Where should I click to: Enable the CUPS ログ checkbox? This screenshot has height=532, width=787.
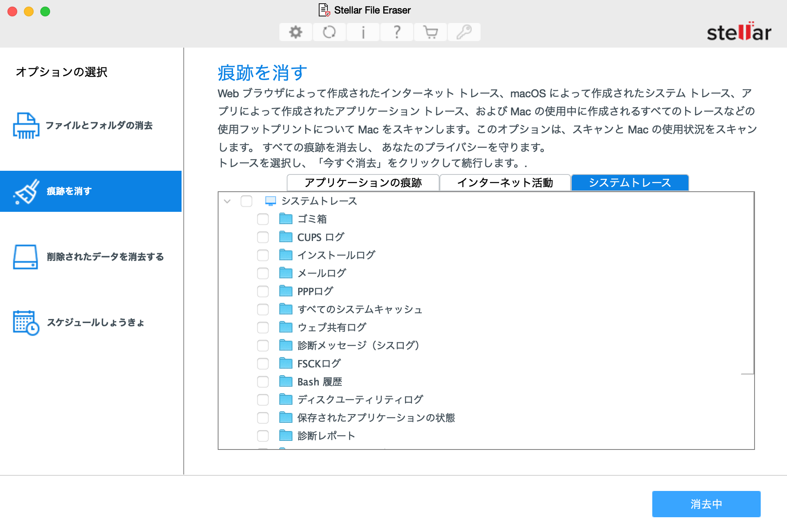coord(263,237)
